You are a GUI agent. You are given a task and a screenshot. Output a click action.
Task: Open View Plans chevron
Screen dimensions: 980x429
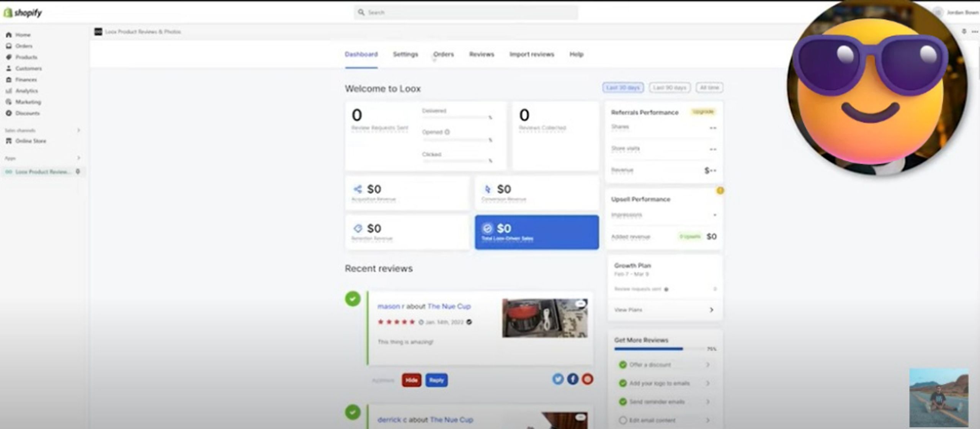click(711, 310)
